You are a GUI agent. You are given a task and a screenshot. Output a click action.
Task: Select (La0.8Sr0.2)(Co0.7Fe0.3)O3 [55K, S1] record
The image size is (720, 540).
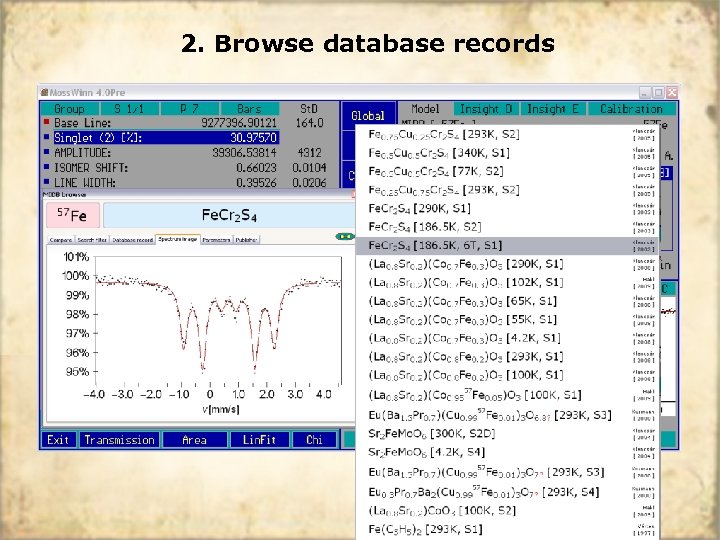507,320
